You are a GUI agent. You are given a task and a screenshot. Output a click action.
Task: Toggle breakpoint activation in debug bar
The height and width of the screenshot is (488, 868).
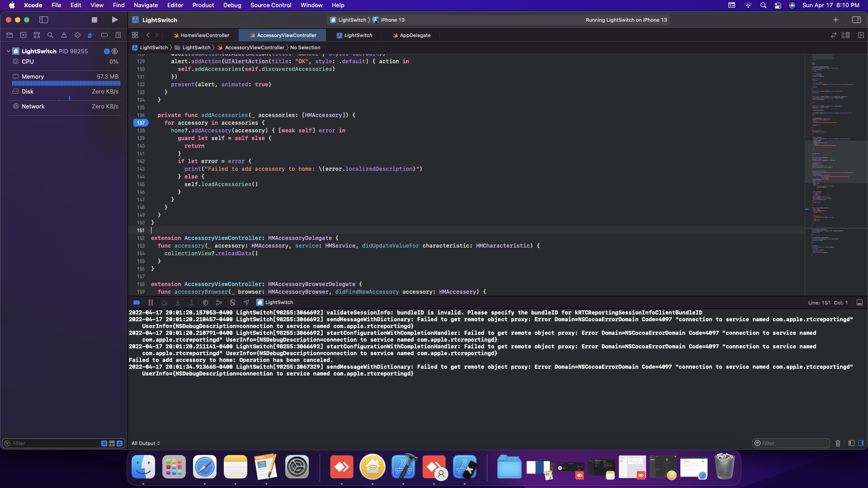[x=137, y=303]
